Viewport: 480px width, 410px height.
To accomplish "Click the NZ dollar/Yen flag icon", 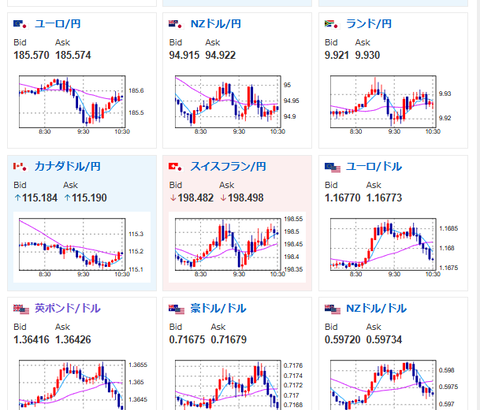I will [x=176, y=24].
